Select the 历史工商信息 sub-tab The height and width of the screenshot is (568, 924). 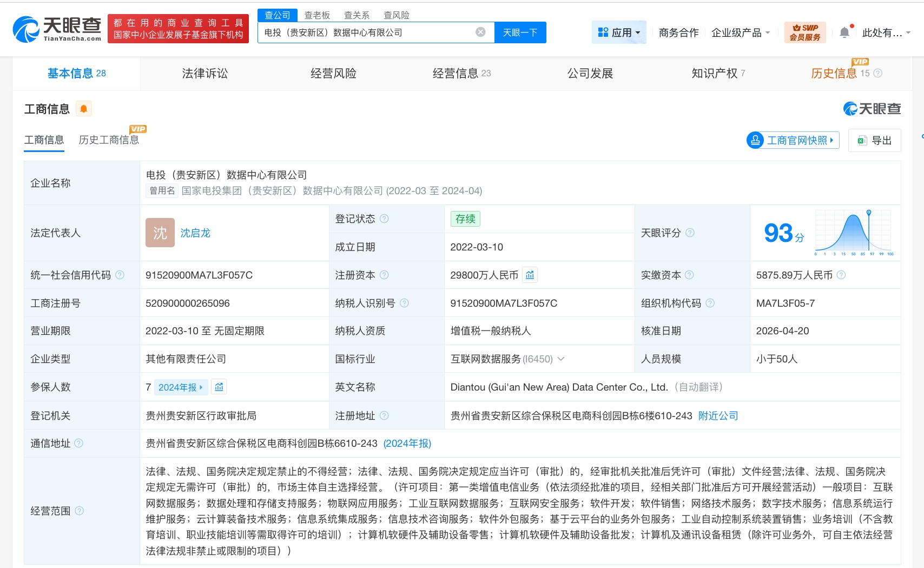pyautogui.click(x=109, y=140)
